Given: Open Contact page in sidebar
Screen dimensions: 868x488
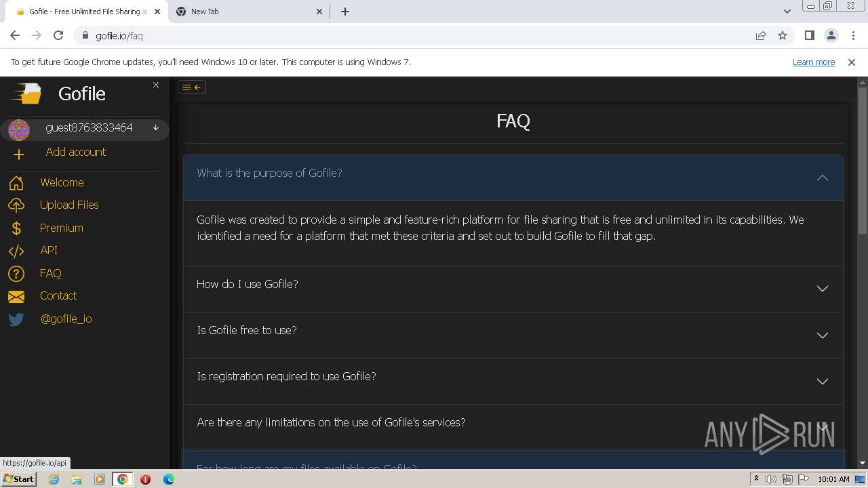Looking at the screenshot, I should pos(58,296).
